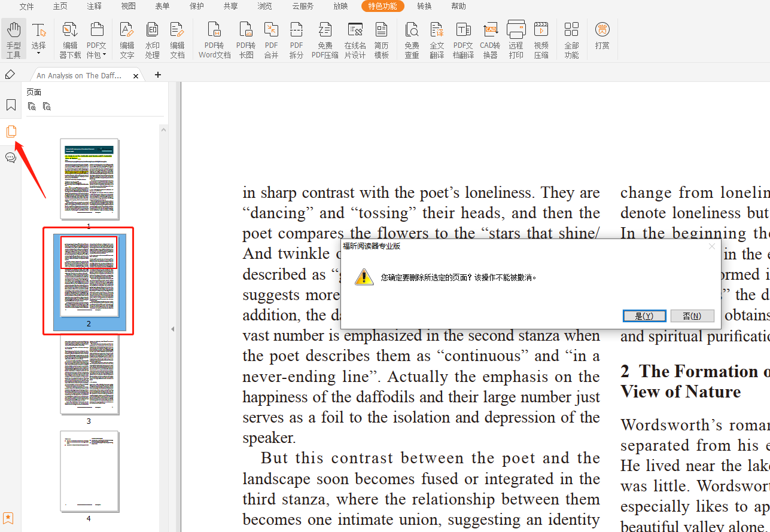Screen dimensions: 770x532
Task: Select page 4 thumbnail
Action: click(x=90, y=471)
